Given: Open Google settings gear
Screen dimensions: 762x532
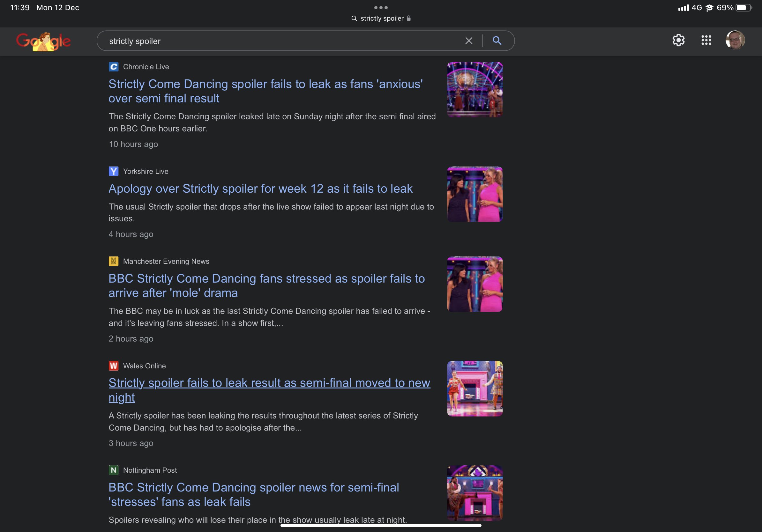Looking at the screenshot, I should tap(678, 41).
